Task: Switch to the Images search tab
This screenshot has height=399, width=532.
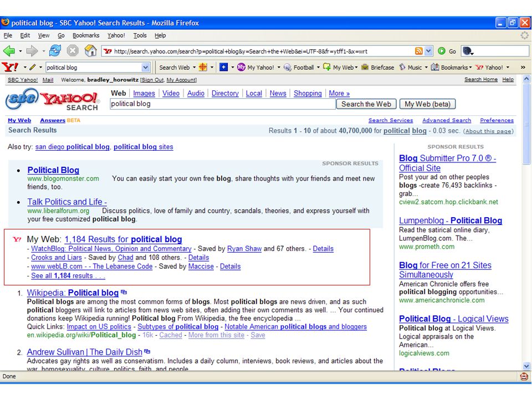Action: click(144, 93)
